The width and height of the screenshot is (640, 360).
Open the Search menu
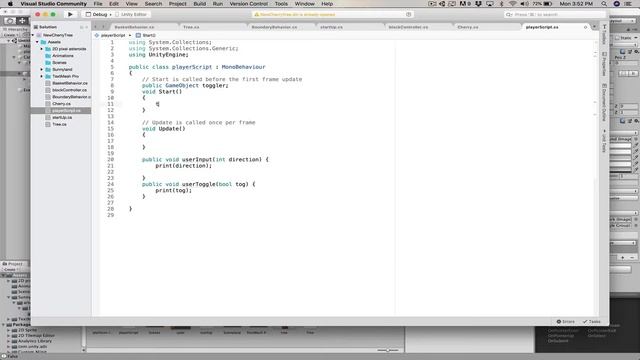(x=153, y=4)
